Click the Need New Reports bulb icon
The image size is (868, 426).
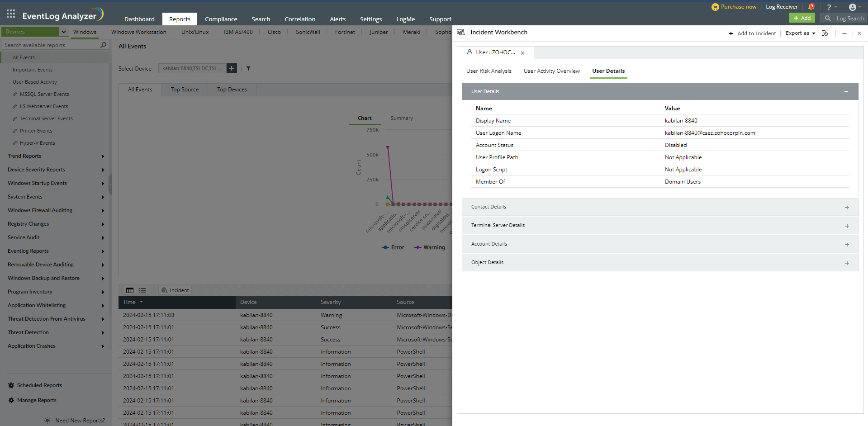coord(47,421)
